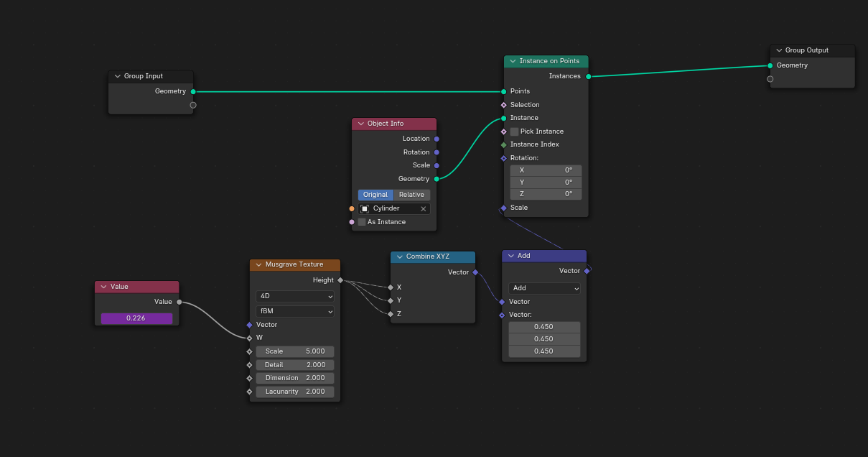Open the fBM type dropdown

point(295,312)
